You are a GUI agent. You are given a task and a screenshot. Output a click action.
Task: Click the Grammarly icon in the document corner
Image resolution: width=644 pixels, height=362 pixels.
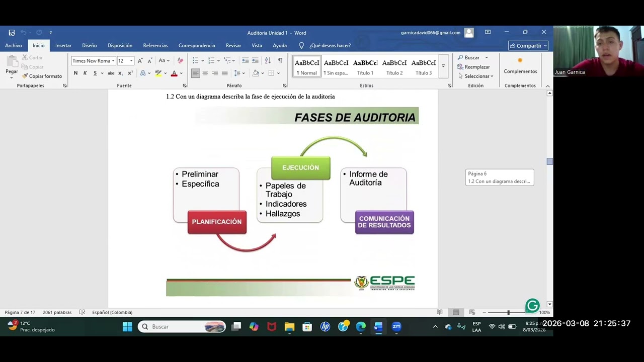point(532,305)
